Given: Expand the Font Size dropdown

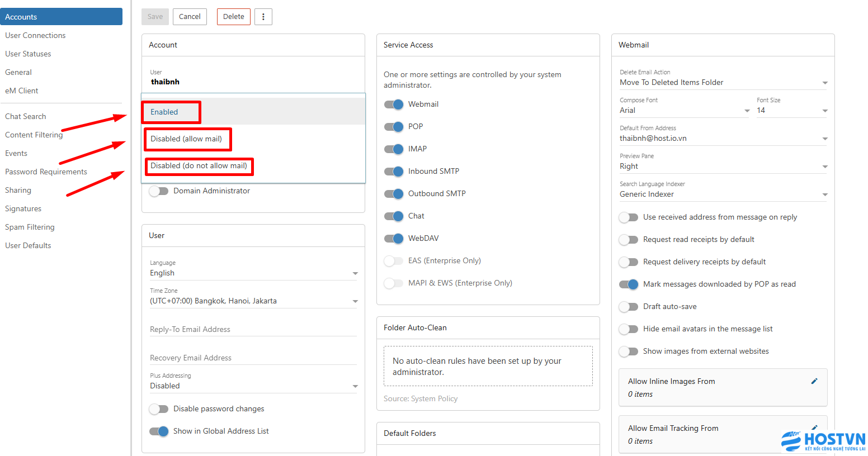Looking at the screenshot, I should pos(791,111).
